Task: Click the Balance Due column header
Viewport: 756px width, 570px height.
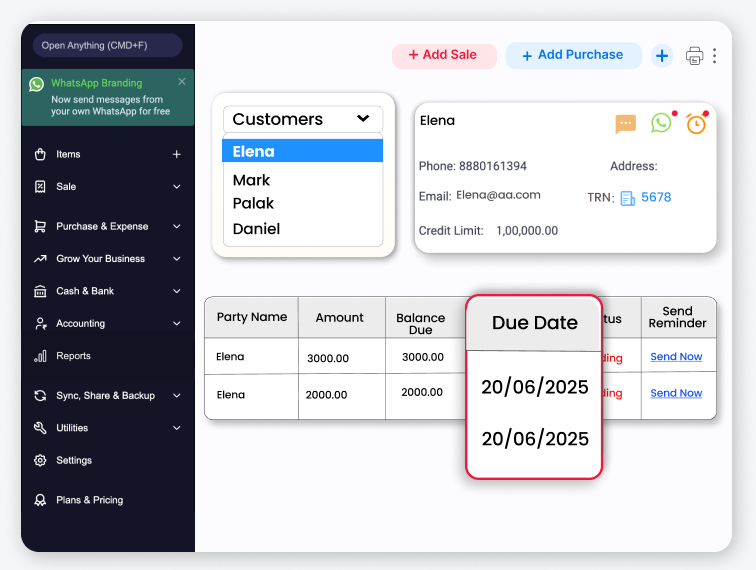Action: pos(420,324)
